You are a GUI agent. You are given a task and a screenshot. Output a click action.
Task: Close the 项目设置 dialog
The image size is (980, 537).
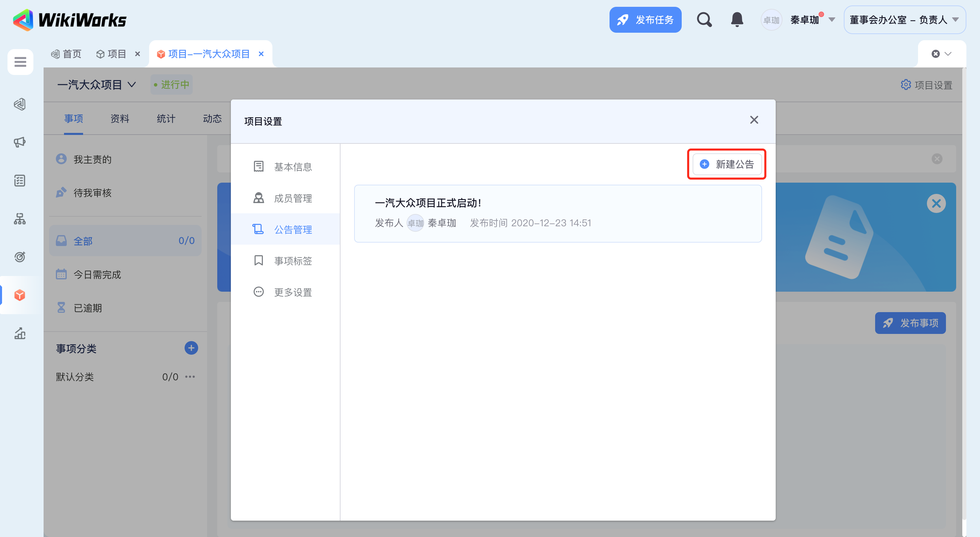point(754,120)
